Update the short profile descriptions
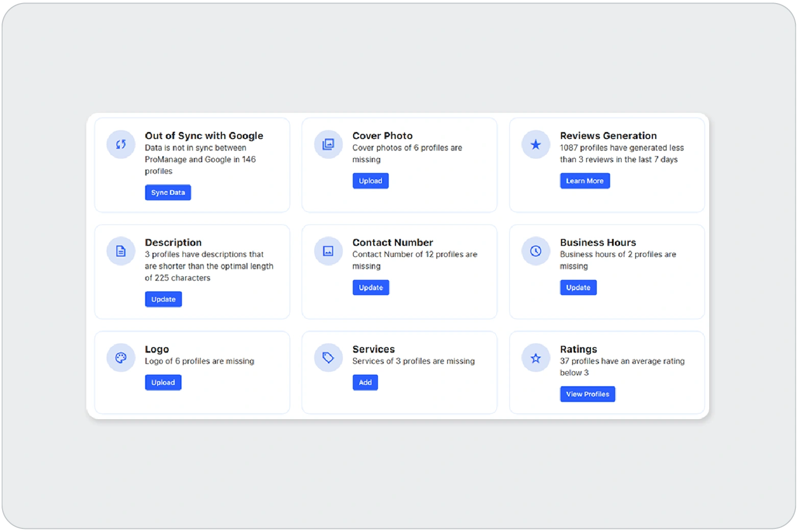Screen dimensions: 798x532 [163, 299]
